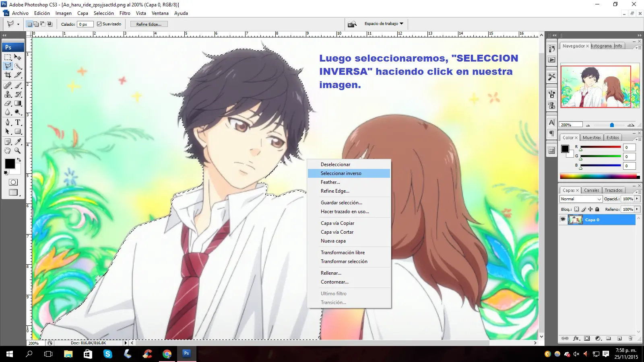Add a layer style with fx icon
644x362 pixels.
576,339
